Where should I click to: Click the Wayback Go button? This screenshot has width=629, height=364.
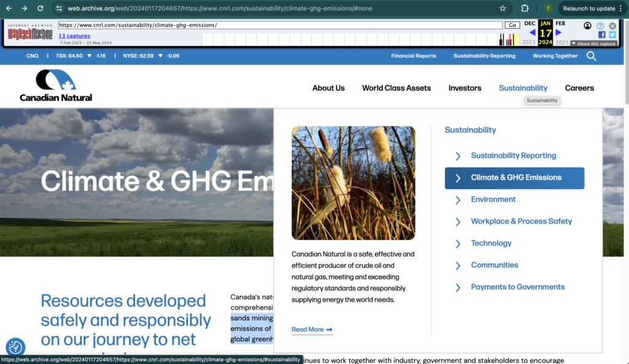tap(512, 25)
